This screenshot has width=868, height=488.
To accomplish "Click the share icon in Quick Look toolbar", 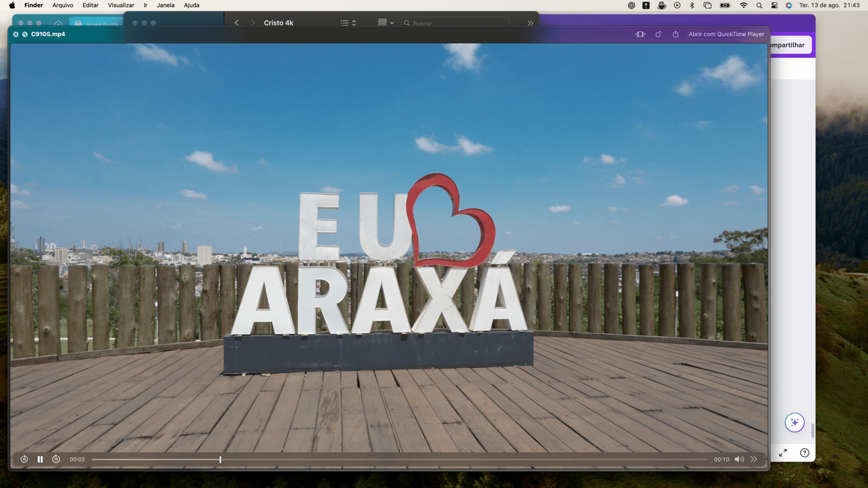I will [x=676, y=34].
